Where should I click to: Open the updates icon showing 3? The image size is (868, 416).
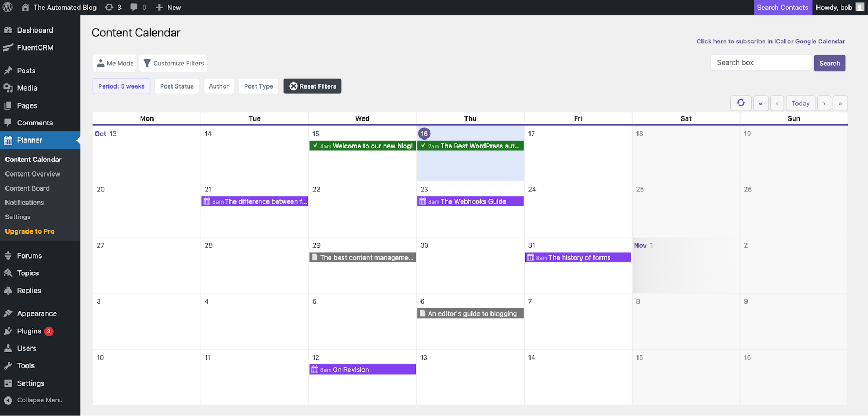[x=109, y=7]
